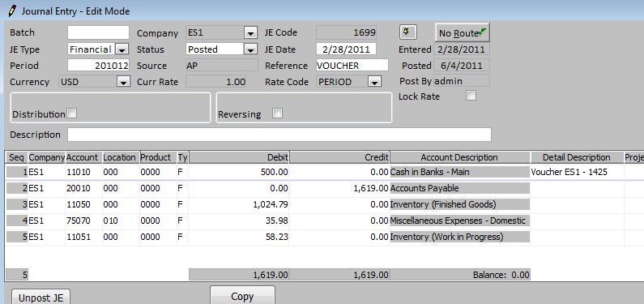The width and height of the screenshot is (644, 304).
Task: Open the Company dropdown
Action: [x=249, y=33]
